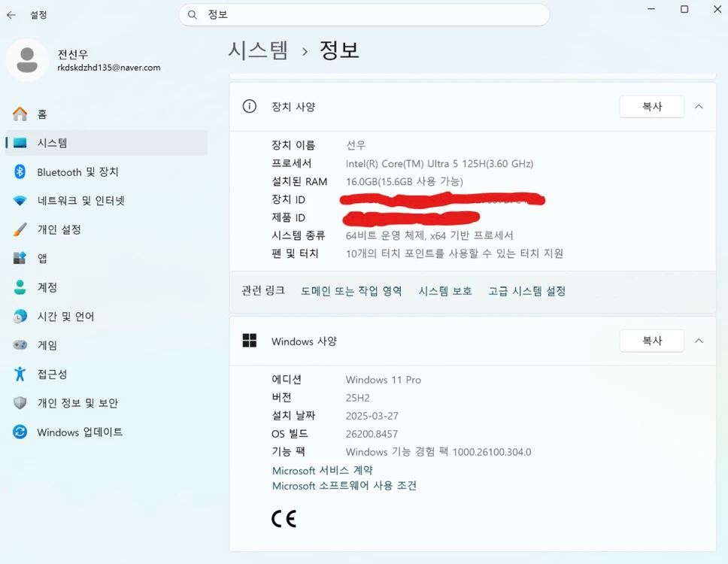Screen dimensions: 728x564
Task: Click the 앱 apps icon
Action: click(20, 258)
